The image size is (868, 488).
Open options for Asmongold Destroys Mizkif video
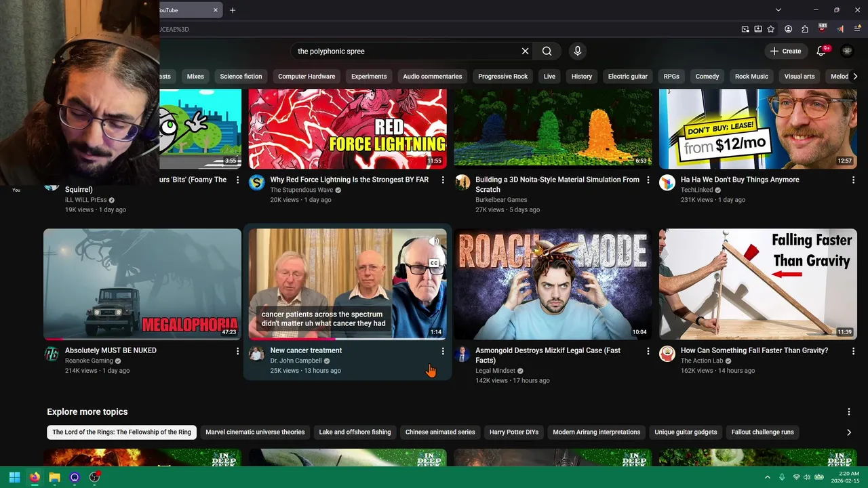[648, 351]
